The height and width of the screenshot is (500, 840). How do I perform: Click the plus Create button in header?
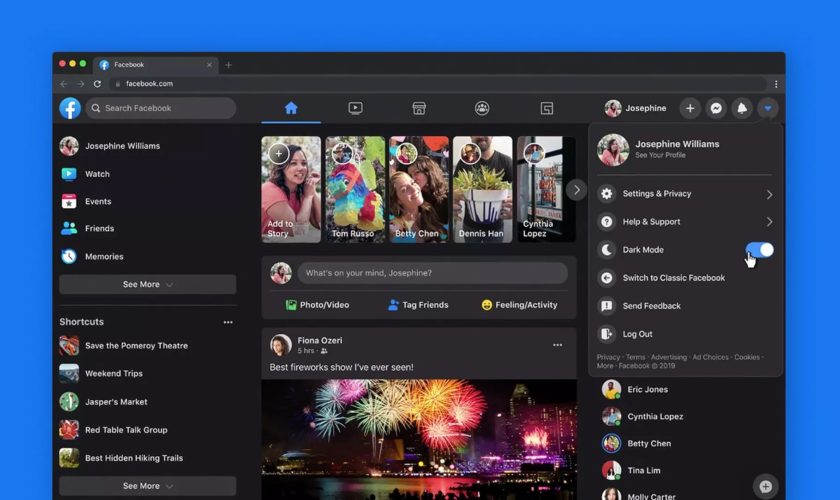(690, 108)
